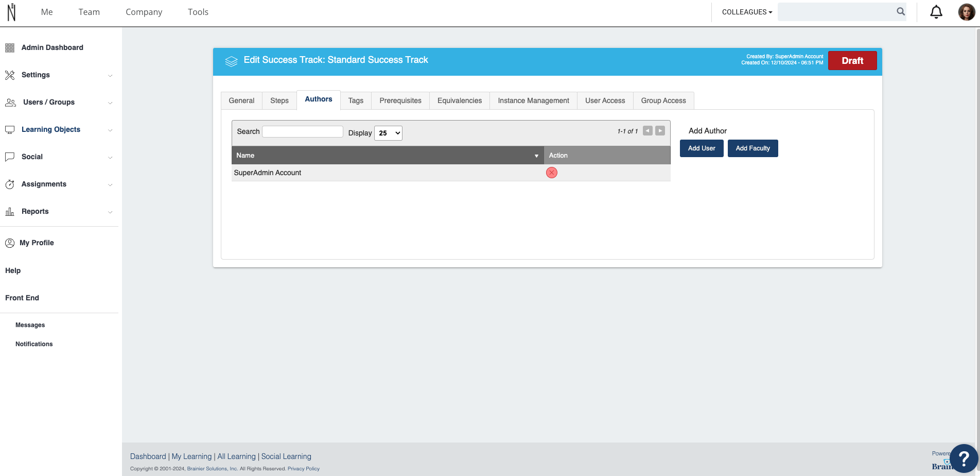Sort by the Name column arrow
The image size is (980, 476).
tap(536, 156)
